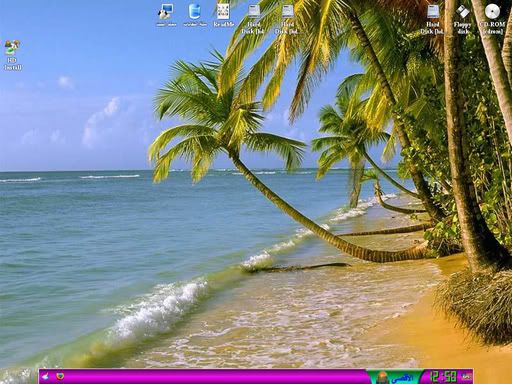Launch Firefox from the taskbar quick launch
The height and width of the screenshot is (384, 512).
[60, 377]
